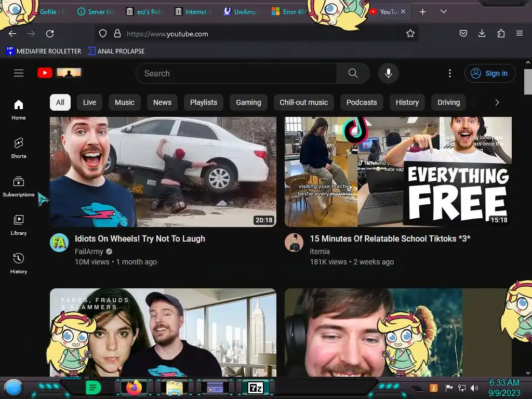Click the scrollbar up arrow
The image size is (532, 399).
(x=528, y=62)
